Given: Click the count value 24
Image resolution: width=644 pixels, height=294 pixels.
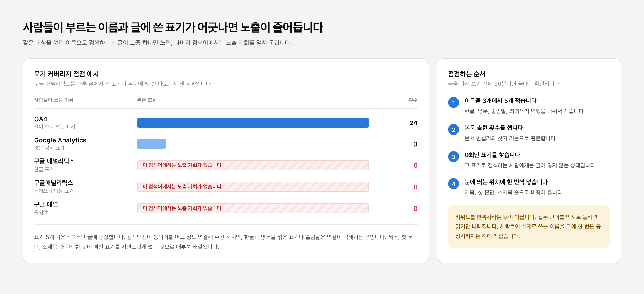Looking at the screenshot, I should [x=413, y=123].
